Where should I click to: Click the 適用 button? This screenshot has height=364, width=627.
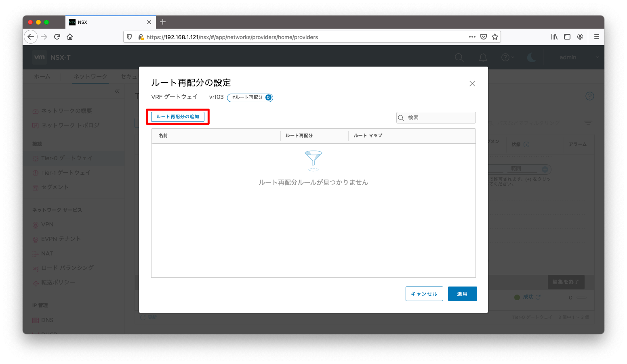click(462, 294)
